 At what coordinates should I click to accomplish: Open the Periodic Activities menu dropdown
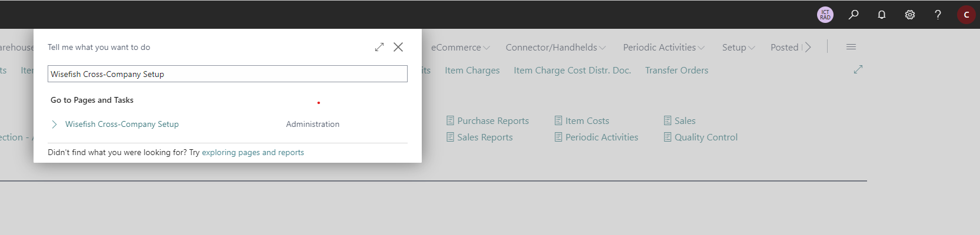[x=664, y=48]
